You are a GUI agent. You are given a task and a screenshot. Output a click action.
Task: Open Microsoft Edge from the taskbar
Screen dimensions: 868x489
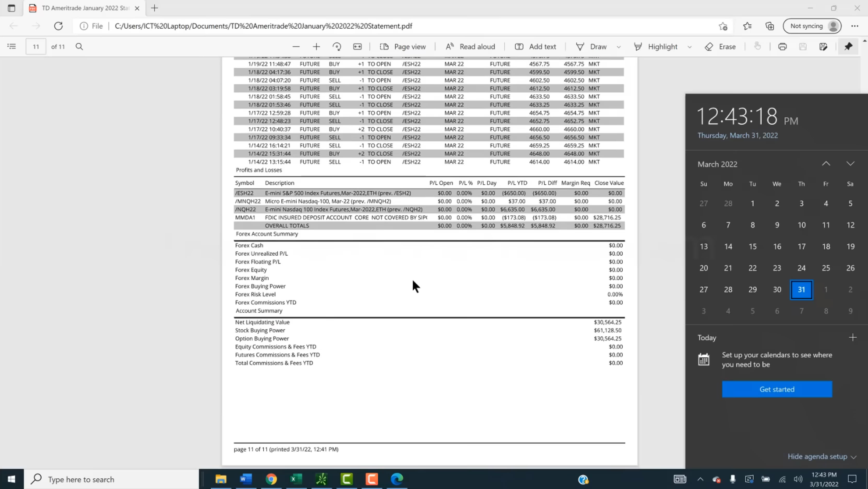pyautogui.click(x=396, y=479)
